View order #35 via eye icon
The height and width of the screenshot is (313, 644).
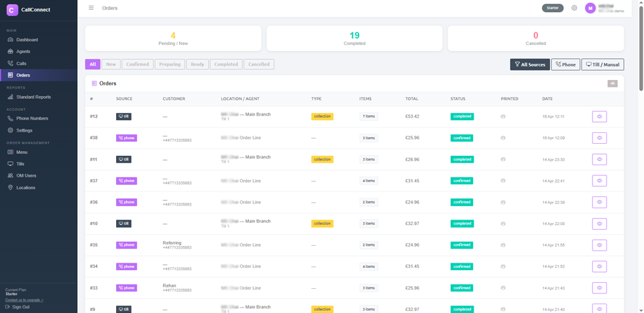(599, 244)
